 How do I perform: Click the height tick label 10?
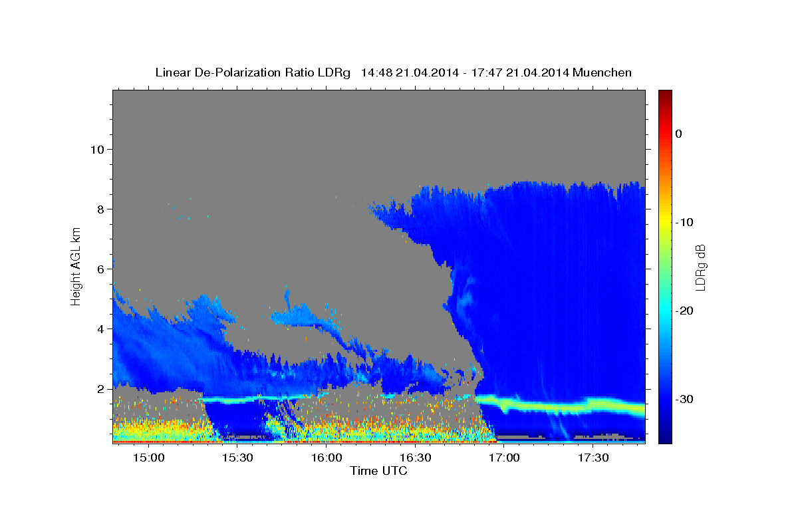[96, 149]
